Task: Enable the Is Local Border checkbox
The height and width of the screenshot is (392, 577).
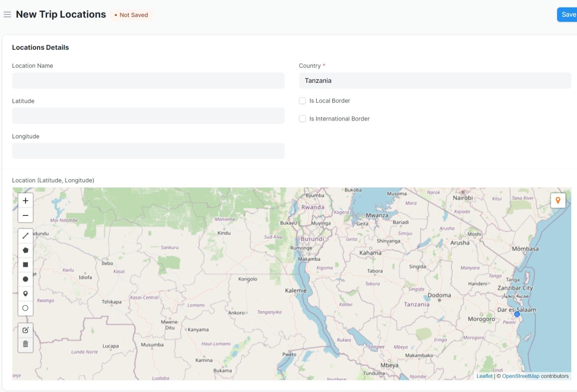Action: [x=302, y=101]
